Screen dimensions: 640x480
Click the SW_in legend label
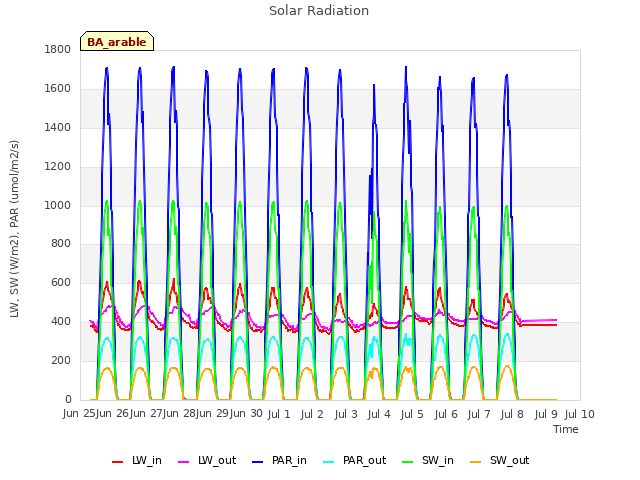(x=438, y=460)
